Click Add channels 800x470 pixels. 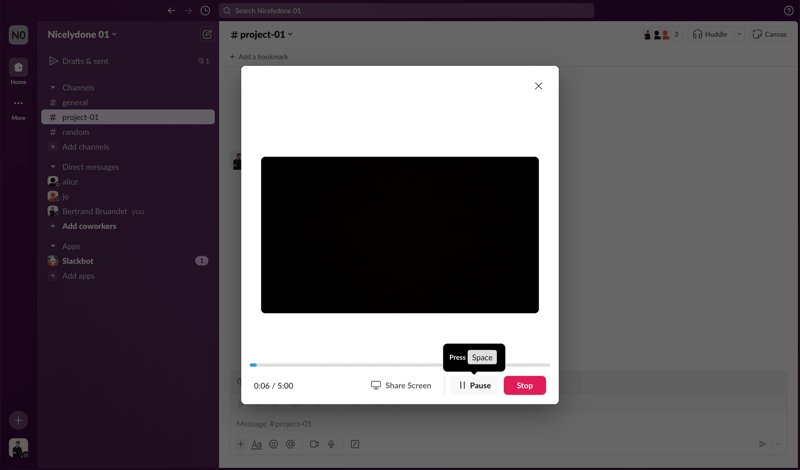128,146
